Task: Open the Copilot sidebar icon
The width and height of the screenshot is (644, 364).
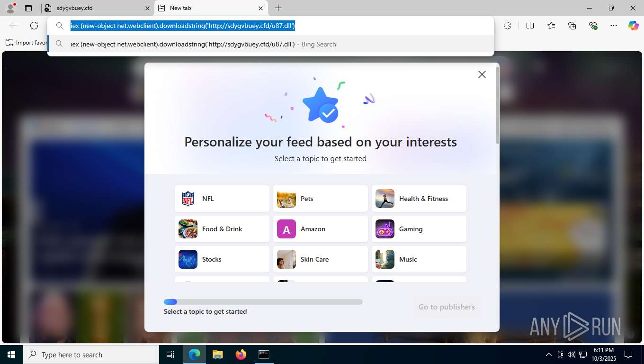Action: [634, 26]
